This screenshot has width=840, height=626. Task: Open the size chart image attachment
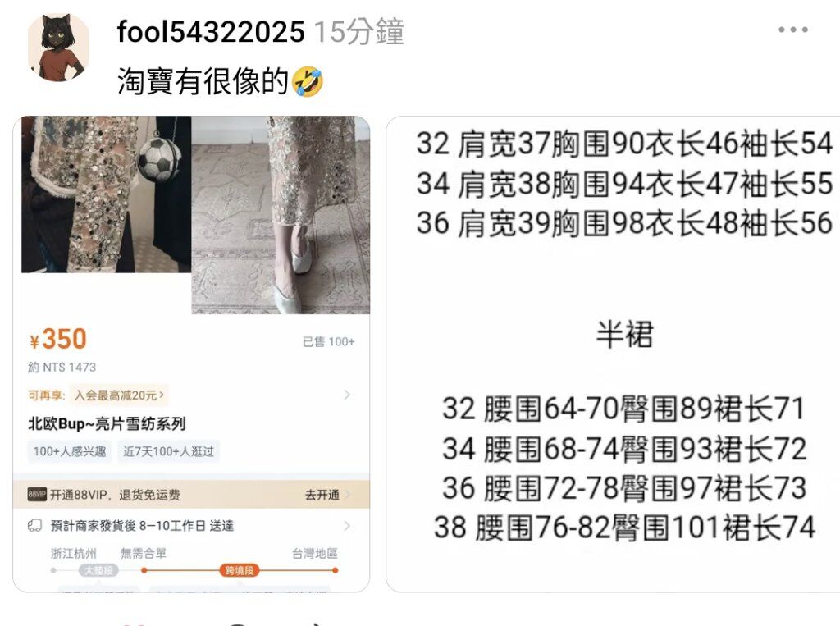tap(613, 354)
